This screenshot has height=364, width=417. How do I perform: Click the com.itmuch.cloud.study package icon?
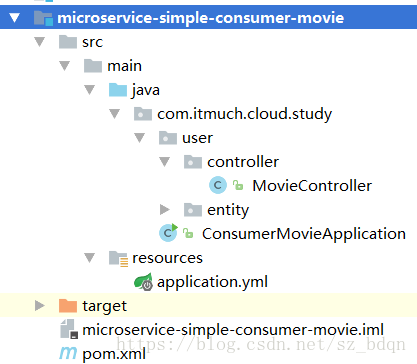(143, 114)
